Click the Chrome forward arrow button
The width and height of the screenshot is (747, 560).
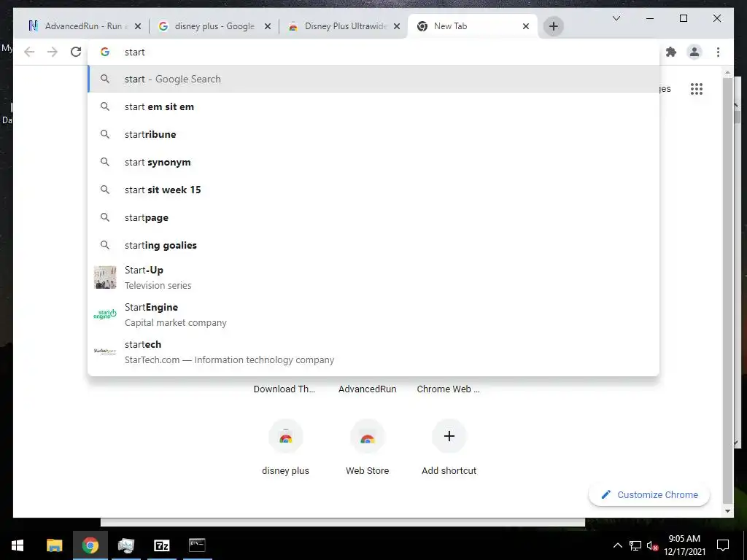pos(53,52)
